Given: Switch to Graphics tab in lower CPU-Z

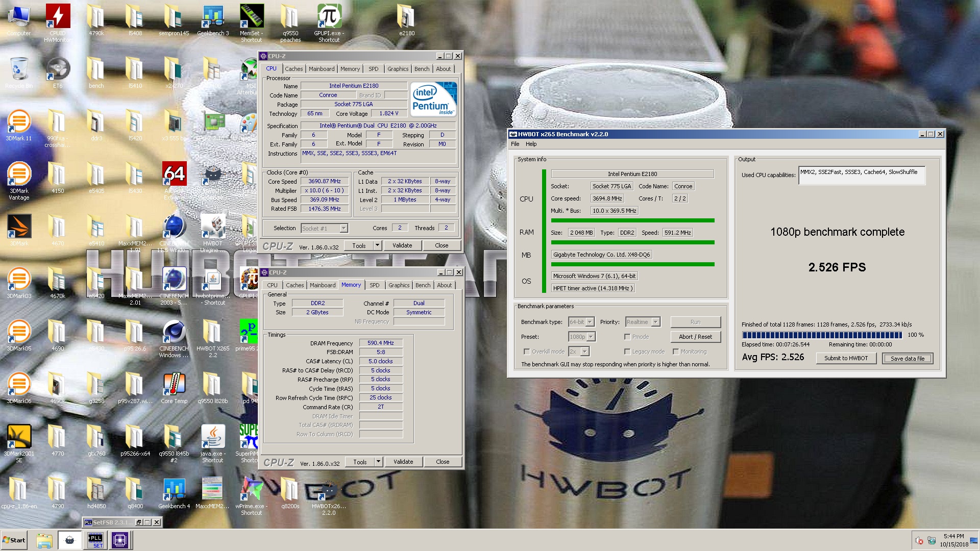Looking at the screenshot, I should click(x=399, y=285).
